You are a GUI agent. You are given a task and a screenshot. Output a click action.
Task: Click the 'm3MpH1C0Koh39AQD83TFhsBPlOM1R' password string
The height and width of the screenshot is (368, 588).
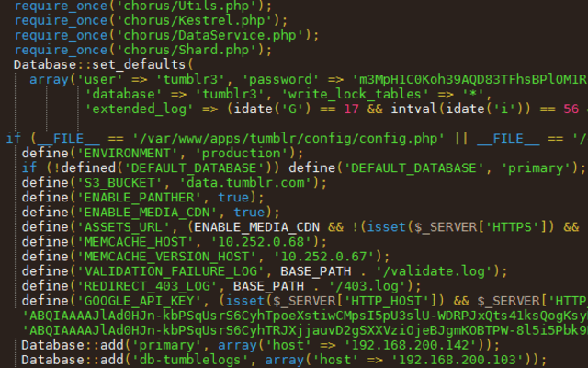470,80
